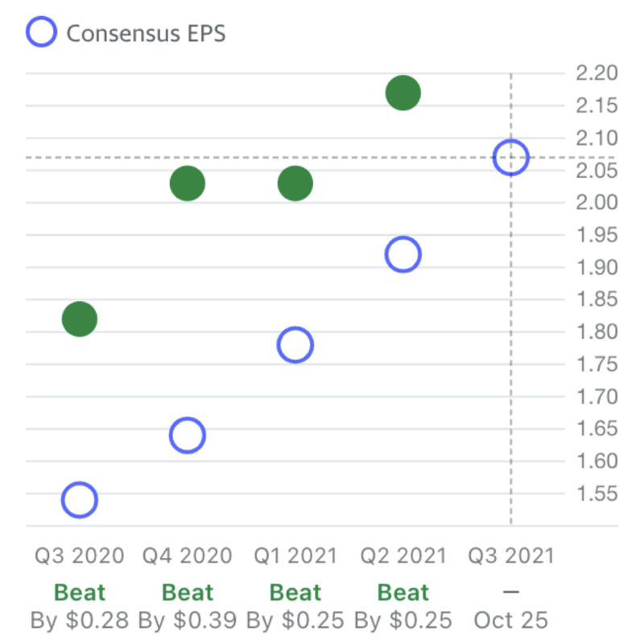Click the Consensus EPS legend text
The height and width of the screenshot is (644, 644).
pos(147,33)
